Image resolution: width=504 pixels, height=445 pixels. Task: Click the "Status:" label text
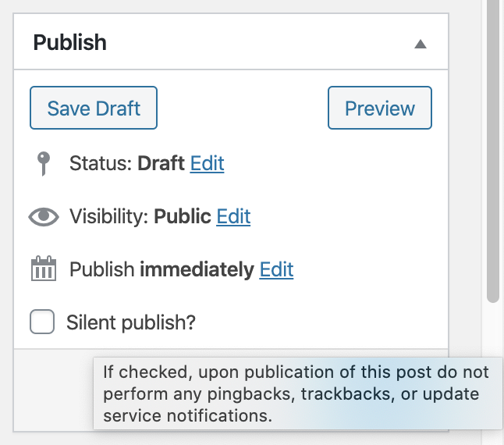pyautogui.click(x=101, y=163)
